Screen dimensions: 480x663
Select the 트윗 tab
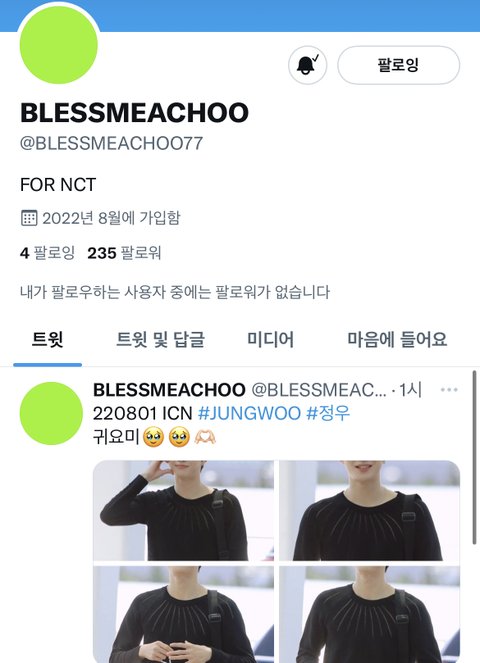click(x=47, y=340)
